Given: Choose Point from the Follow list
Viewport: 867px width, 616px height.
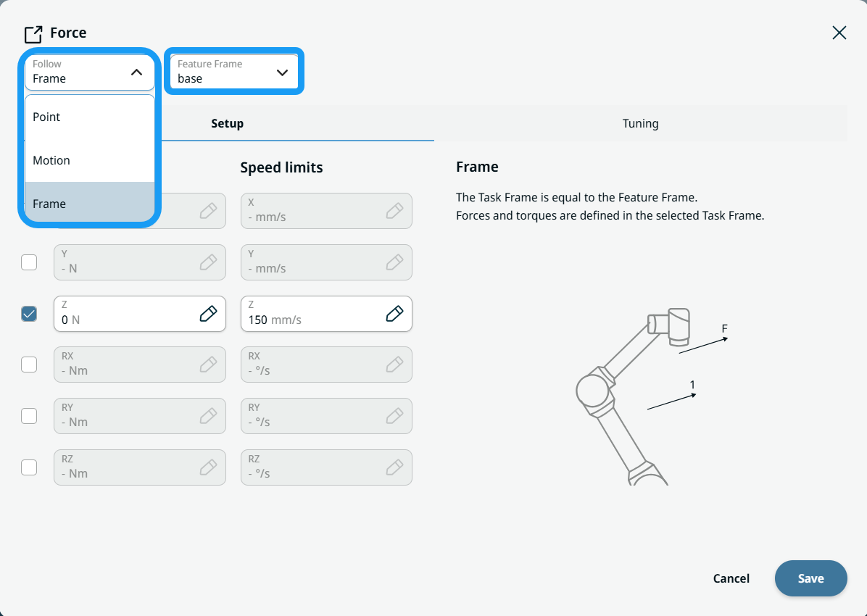Looking at the screenshot, I should 90,117.
